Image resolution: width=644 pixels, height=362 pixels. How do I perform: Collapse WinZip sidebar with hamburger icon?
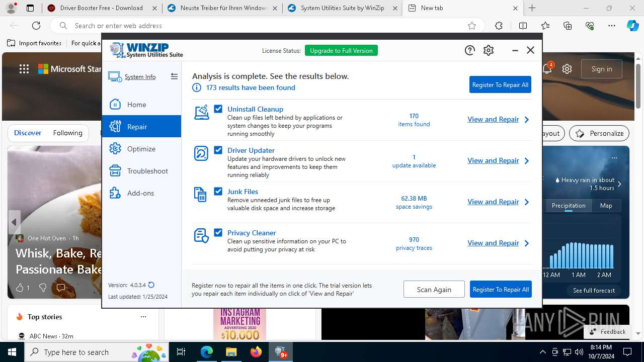pyautogui.click(x=174, y=76)
